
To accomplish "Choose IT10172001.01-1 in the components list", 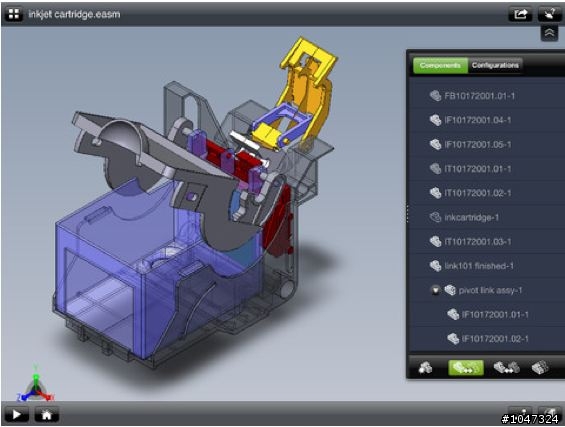I will (x=488, y=169).
